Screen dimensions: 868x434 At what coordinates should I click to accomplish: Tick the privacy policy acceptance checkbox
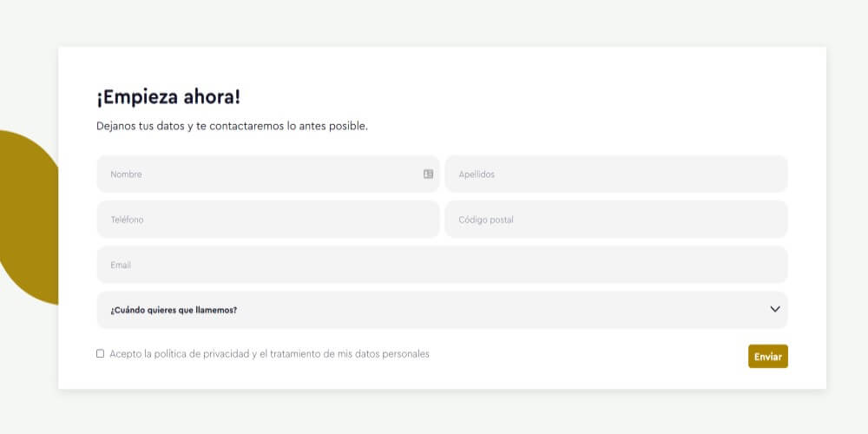pos(101,353)
